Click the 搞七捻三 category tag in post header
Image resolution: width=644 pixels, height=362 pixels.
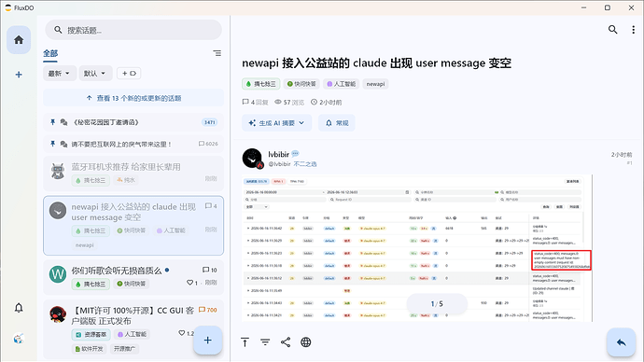261,84
